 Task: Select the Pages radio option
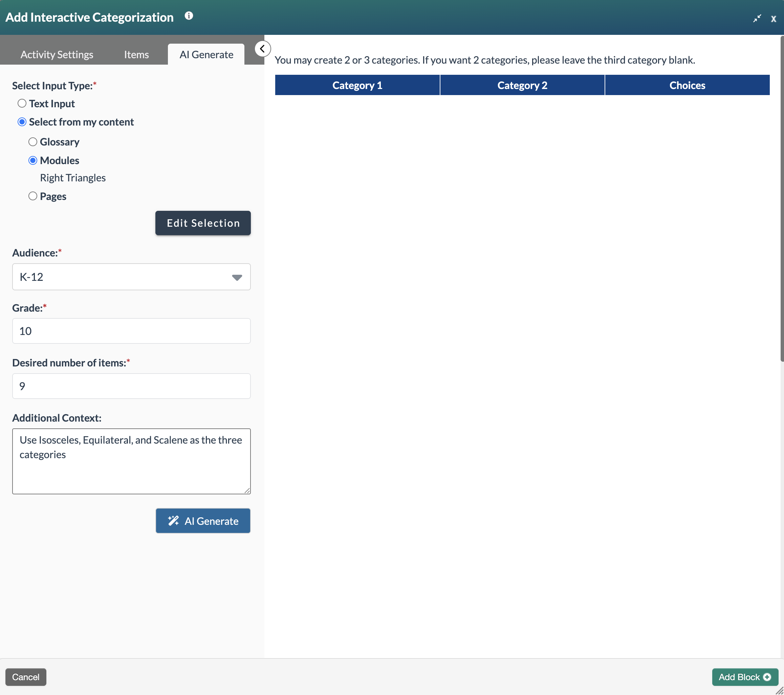pyautogui.click(x=33, y=196)
